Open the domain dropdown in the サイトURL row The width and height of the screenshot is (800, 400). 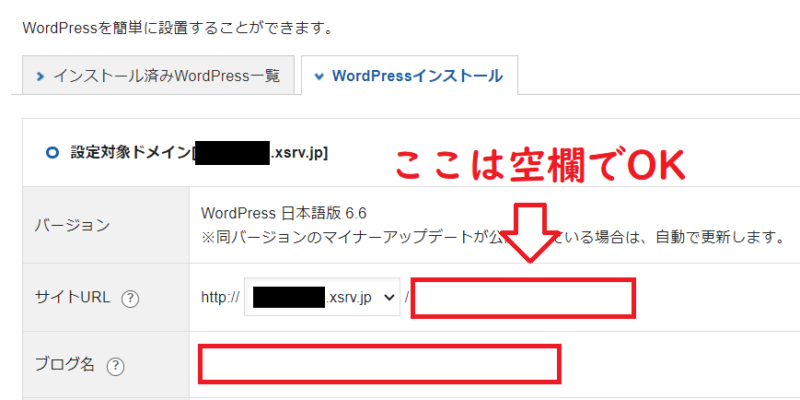(x=322, y=297)
